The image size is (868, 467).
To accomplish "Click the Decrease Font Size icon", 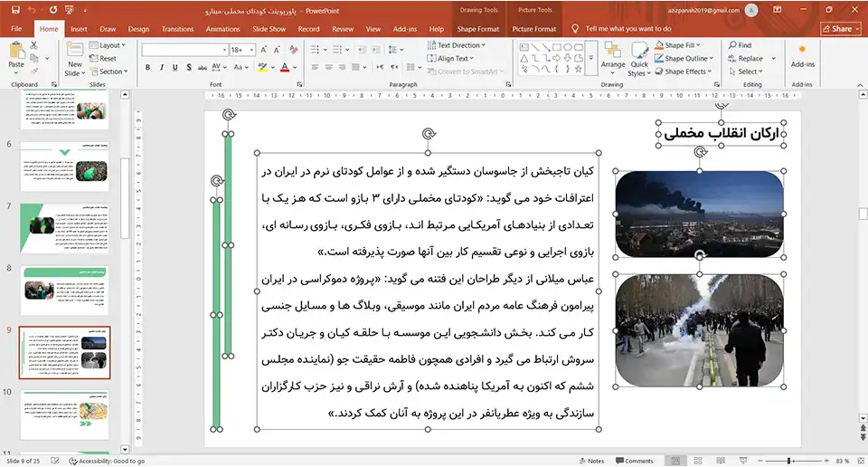I will (277, 50).
